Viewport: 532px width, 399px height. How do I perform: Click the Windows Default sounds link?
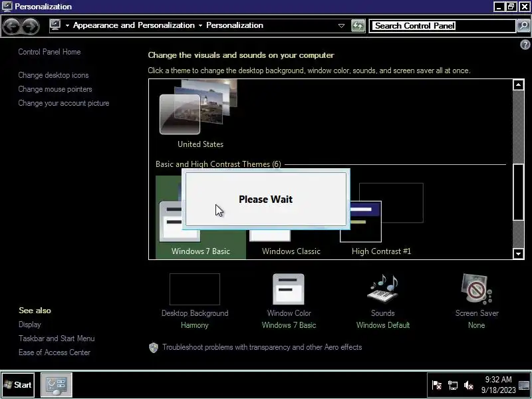pyautogui.click(x=383, y=325)
